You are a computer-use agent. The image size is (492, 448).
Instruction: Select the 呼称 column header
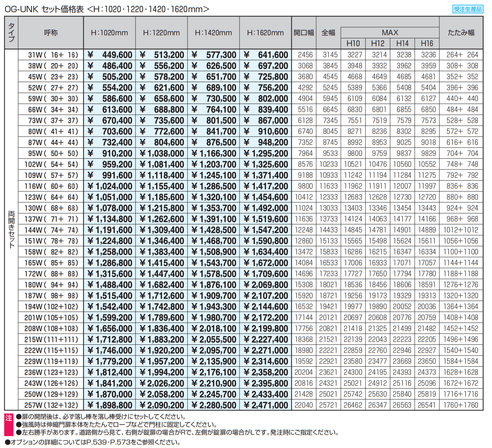(51, 33)
